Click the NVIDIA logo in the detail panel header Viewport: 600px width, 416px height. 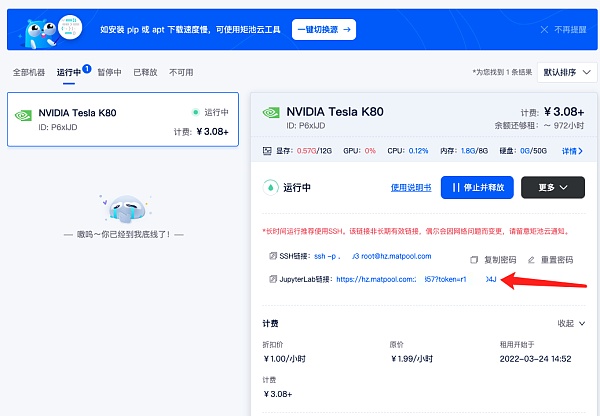click(x=270, y=112)
